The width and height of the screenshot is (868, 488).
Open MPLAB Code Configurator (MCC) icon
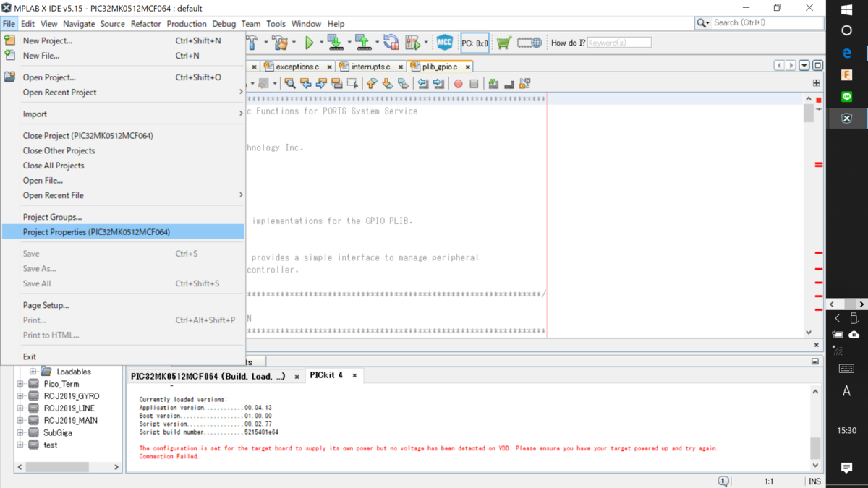[445, 43]
